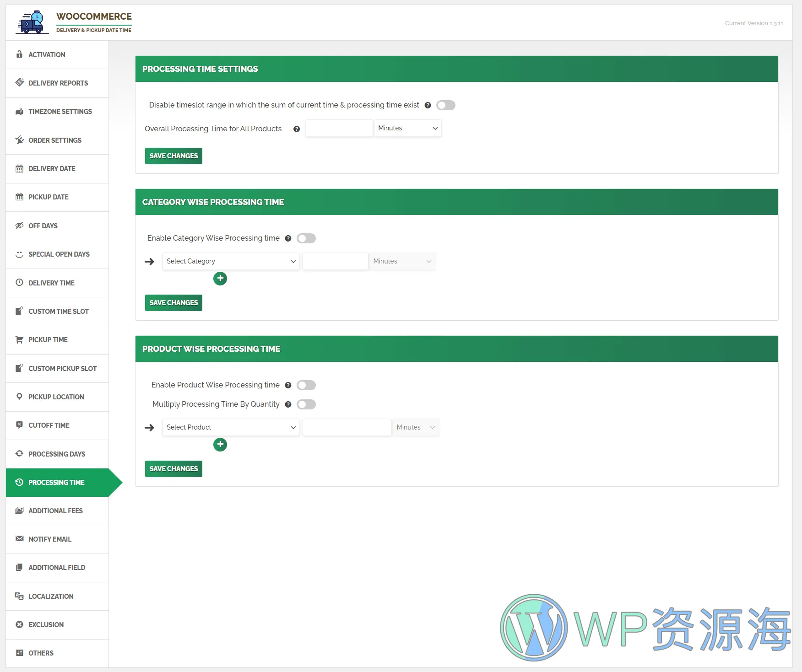Open the Select Product dropdown

pos(231,427)
